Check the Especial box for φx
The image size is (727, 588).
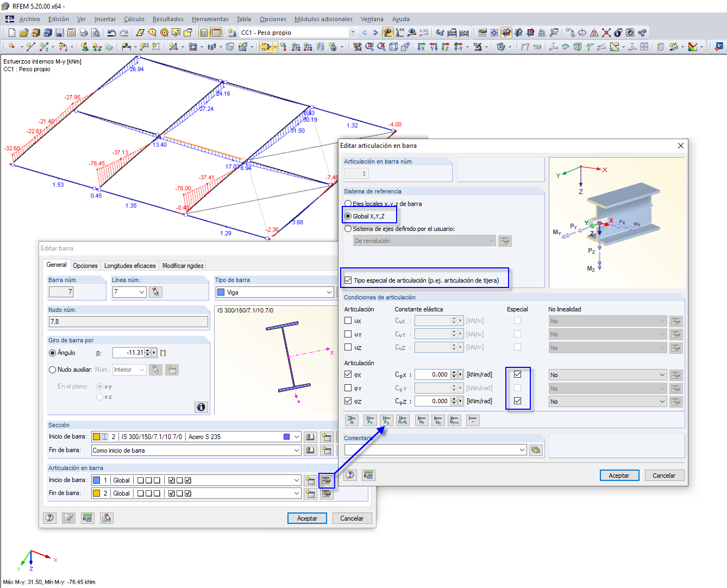point(518,374)
